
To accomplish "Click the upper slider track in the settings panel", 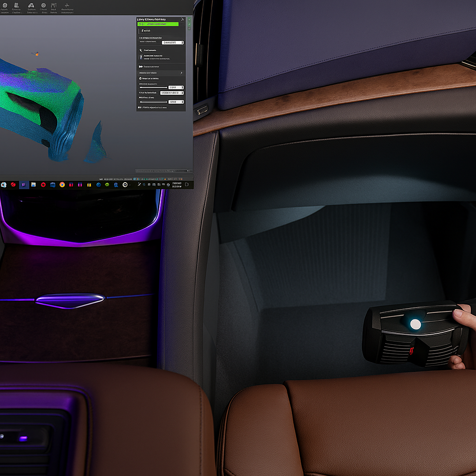I will [x=153, y=87].
